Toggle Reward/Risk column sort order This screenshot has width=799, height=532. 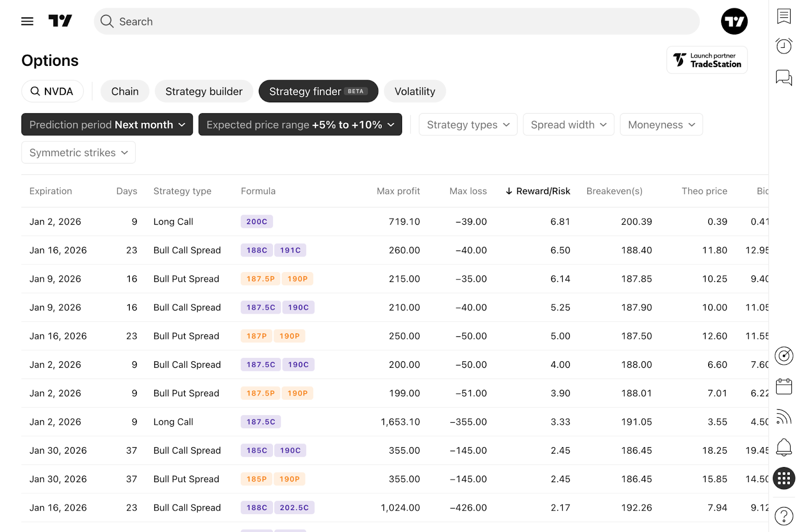538,191
